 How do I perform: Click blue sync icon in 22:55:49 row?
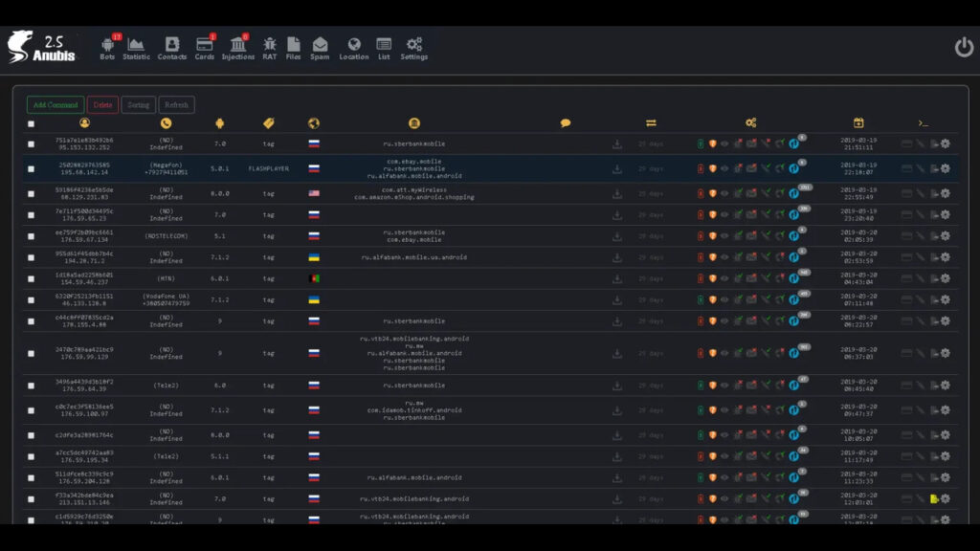click(793, 193)
